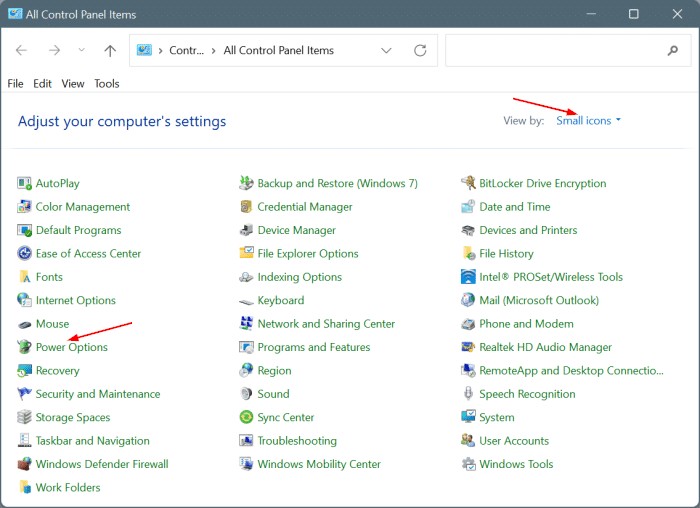Click the Intel PROSet/Wireless Tools icon
Viewport: 700px width, 508px height.
468,277
